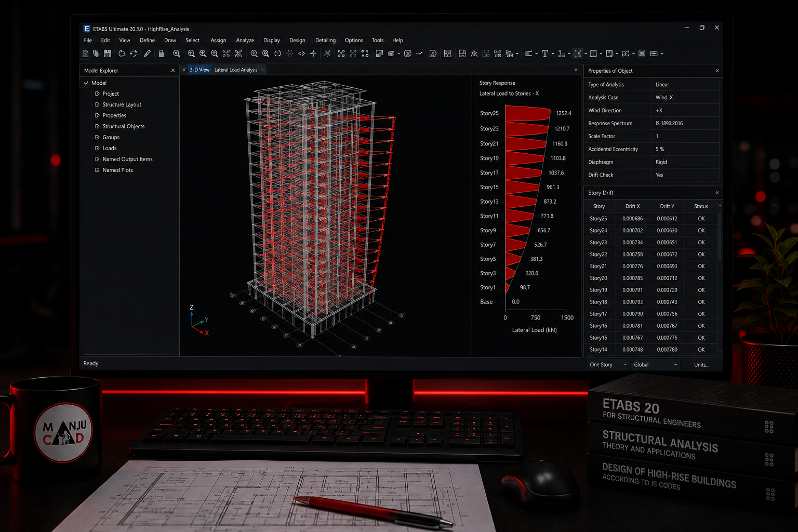Click the Ready status bar text
Viewport: 798px width, 532px height.
91,364
